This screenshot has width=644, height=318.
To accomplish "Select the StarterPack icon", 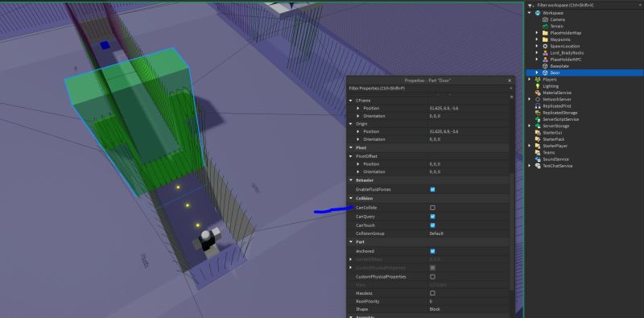I will point(538,139).
